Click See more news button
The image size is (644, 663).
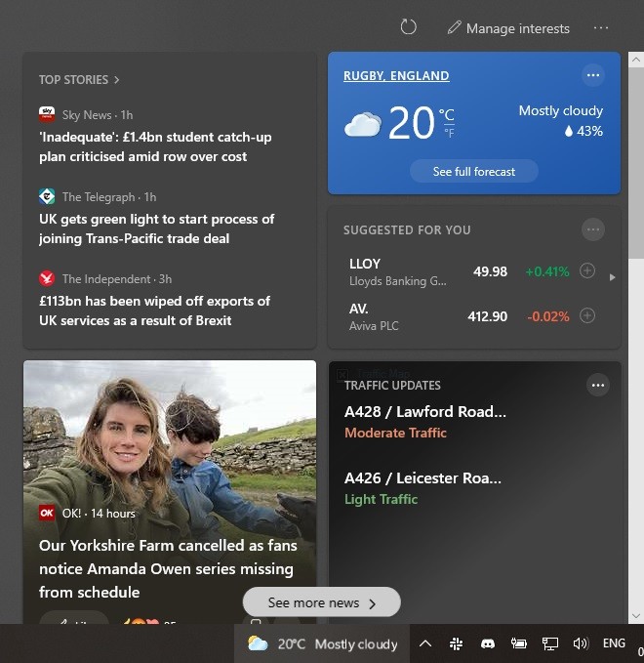point(322,602)
